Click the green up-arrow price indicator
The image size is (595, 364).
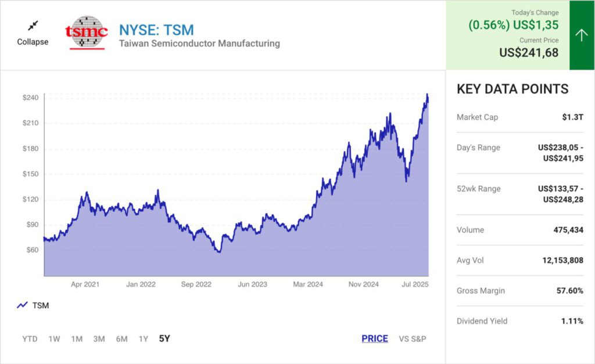582,35
